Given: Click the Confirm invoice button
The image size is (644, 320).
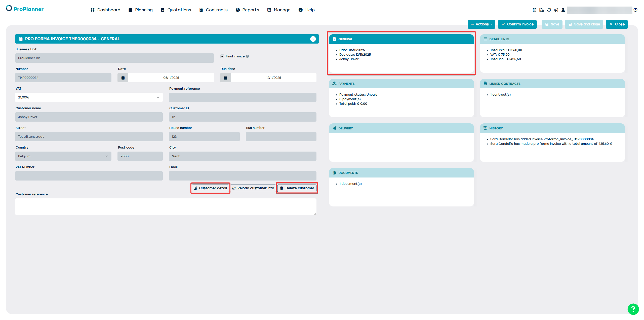Looking at the screenshot, I should point(517,24).
